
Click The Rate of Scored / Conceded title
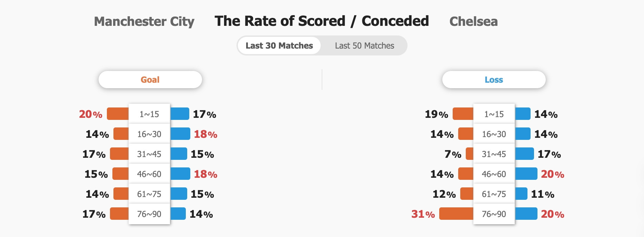(322, 21)
